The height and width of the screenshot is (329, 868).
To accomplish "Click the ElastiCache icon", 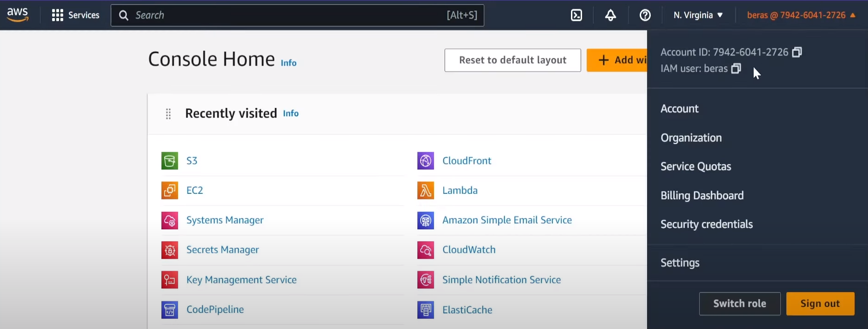I will point(426,310).
